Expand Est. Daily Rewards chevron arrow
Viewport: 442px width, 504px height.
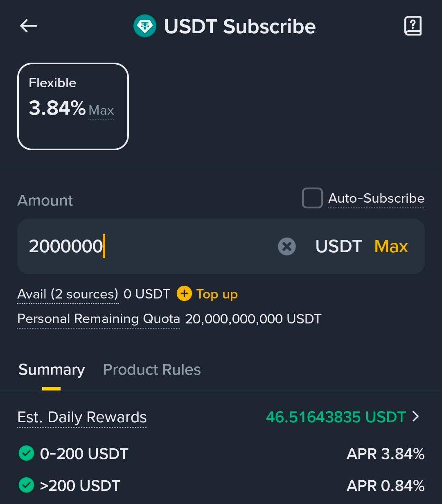click(416, 416)
